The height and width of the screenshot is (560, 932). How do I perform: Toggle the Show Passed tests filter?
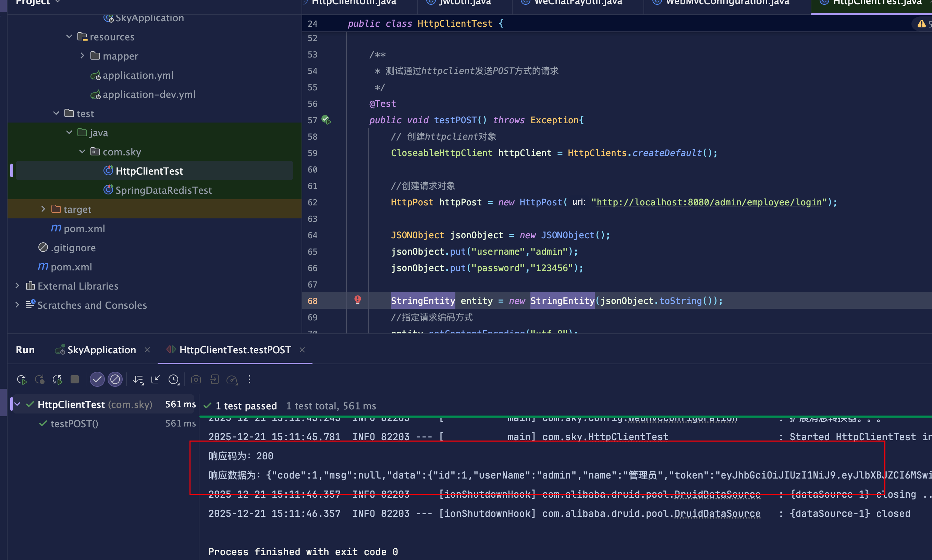[x=97, y=379]
